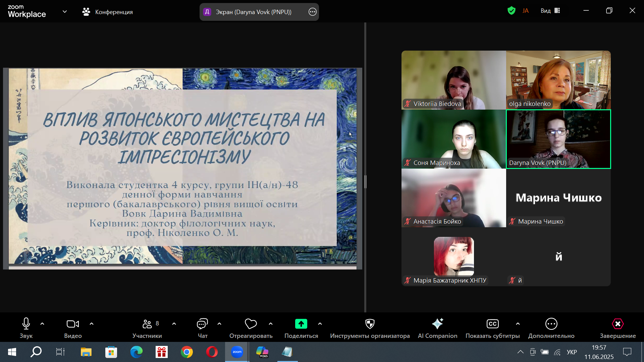Launch AI Companion
The width and height of the screenshot is (644, 362).
pyautogui.click(x=437, y=328)
